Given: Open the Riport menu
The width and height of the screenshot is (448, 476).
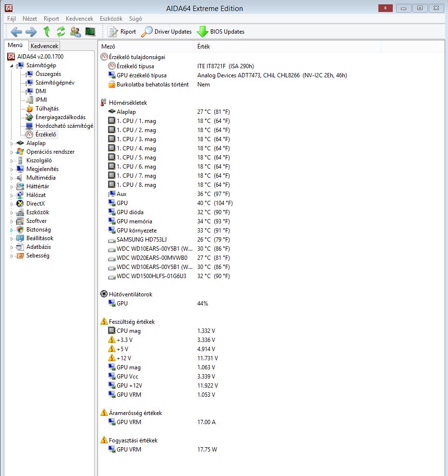Looking at the screenshot, I should pyautogui.click(x=51, y=19).
